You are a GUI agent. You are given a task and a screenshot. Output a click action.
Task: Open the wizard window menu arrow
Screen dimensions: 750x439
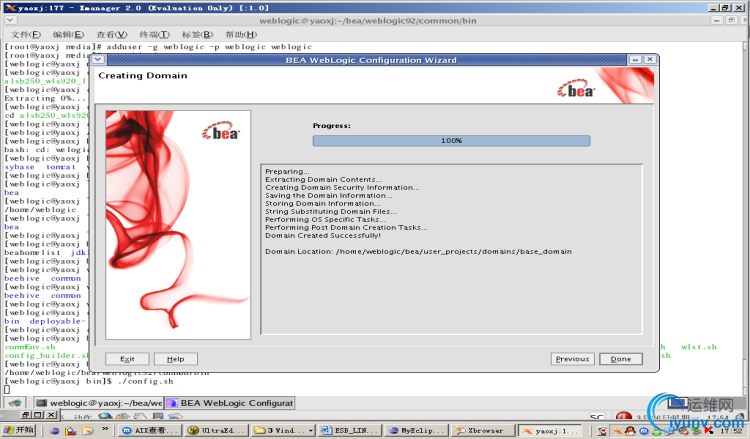(98, 59)
